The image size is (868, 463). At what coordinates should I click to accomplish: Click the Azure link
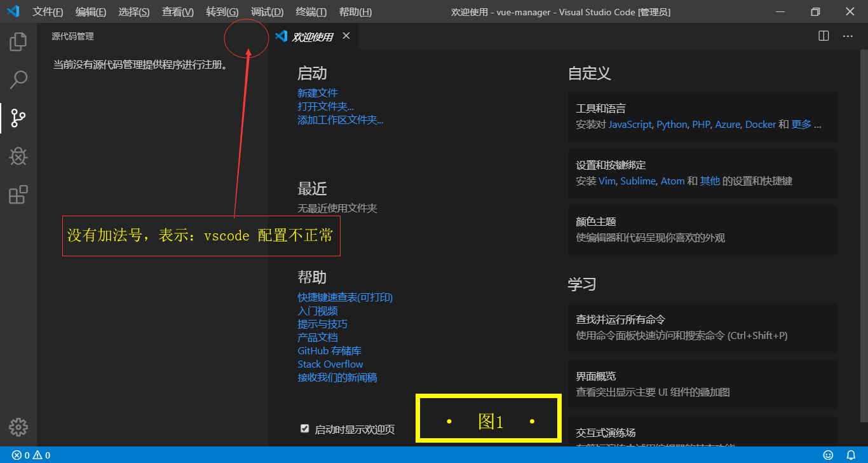coord(728,125)
